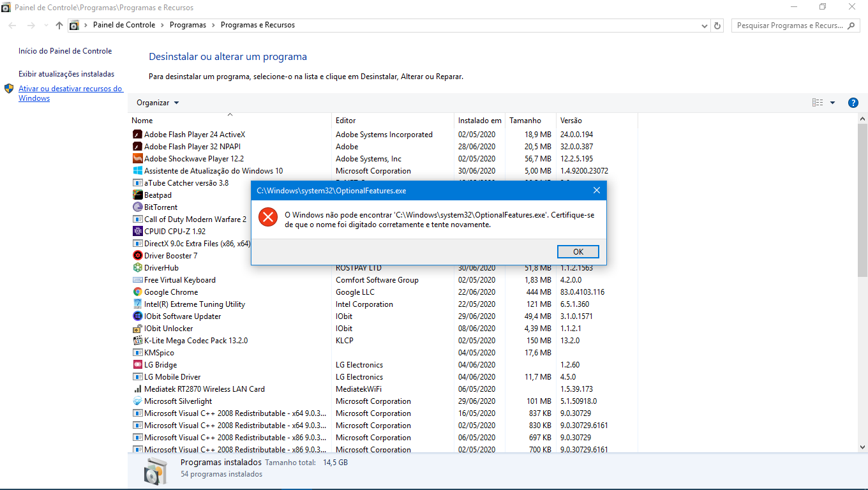868x490 pixels.
Task: Click OK in the OptionalFeatures.exe error dialog
Action: tap(578, 251)
